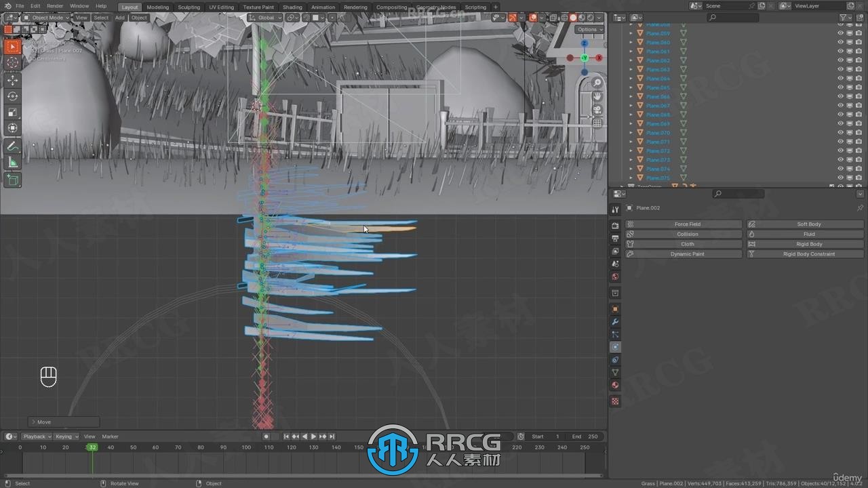
Task: Open the World properties tab
Action: [615, 277]
